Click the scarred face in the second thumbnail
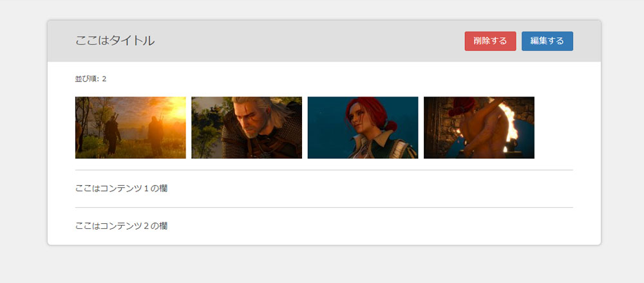 (x=247, y=120)
